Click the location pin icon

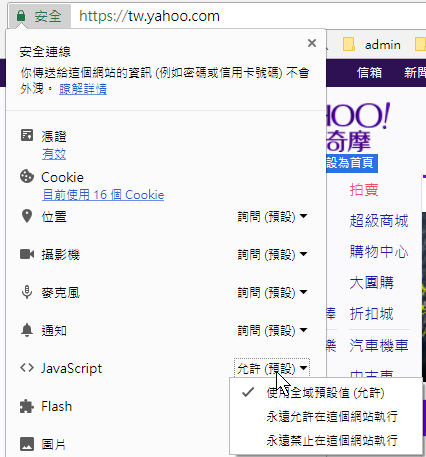pyautogui.click(x=27, y=216)
